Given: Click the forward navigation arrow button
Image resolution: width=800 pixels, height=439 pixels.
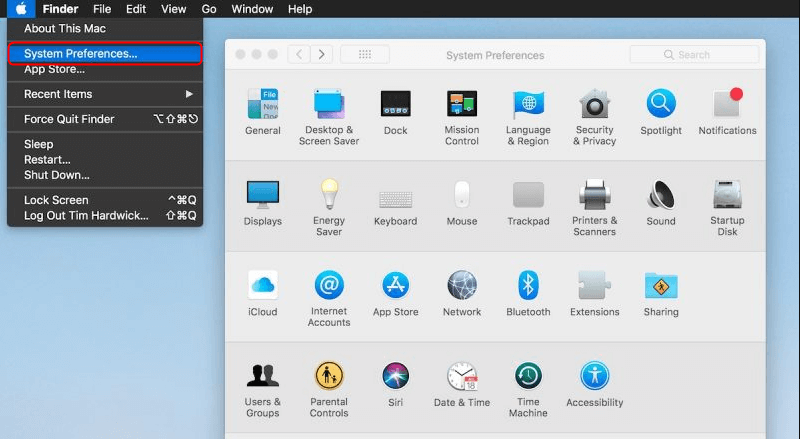Looking at the screenshot, I should coord(322,54).
